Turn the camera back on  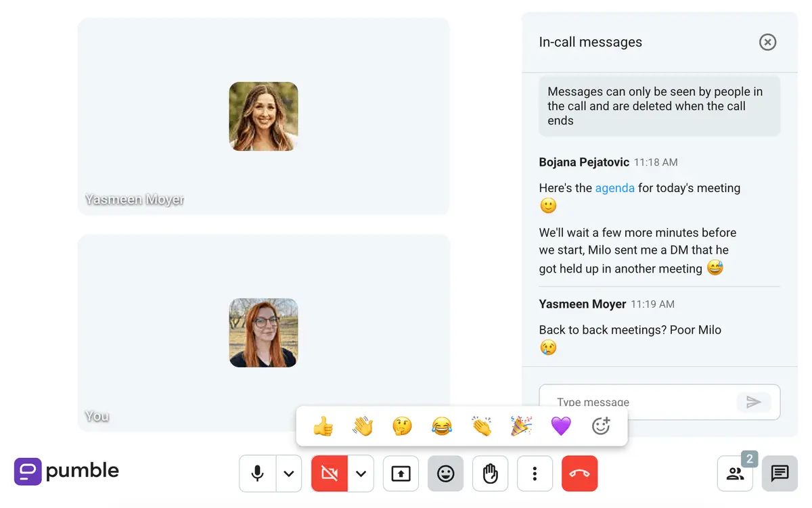tap(329, 474)
